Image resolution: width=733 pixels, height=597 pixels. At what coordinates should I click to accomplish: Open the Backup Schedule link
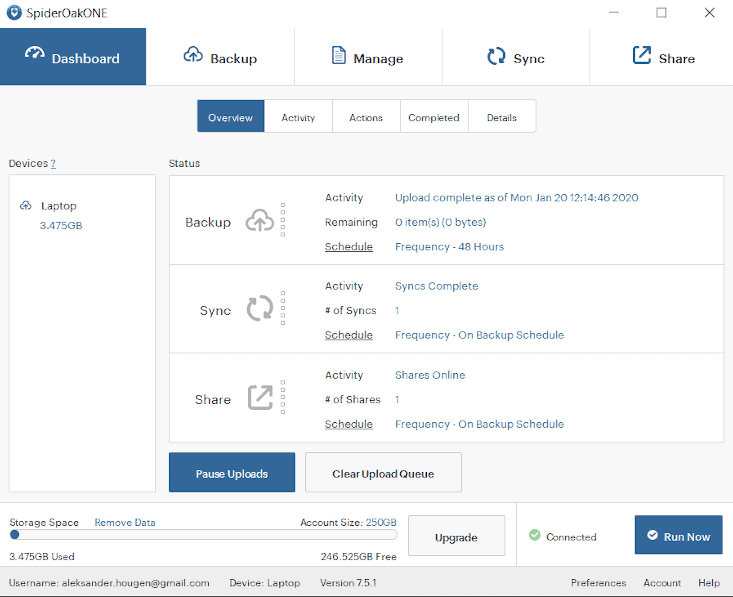click(349, 246)
